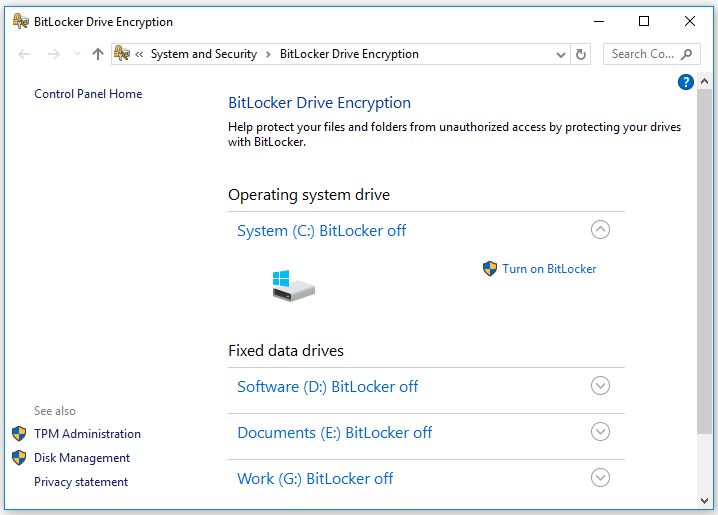The width and height of the screenshot is (718, 515).
Task: Click System (C:) BitLocker off link
Action: click(x=321, y=231)
